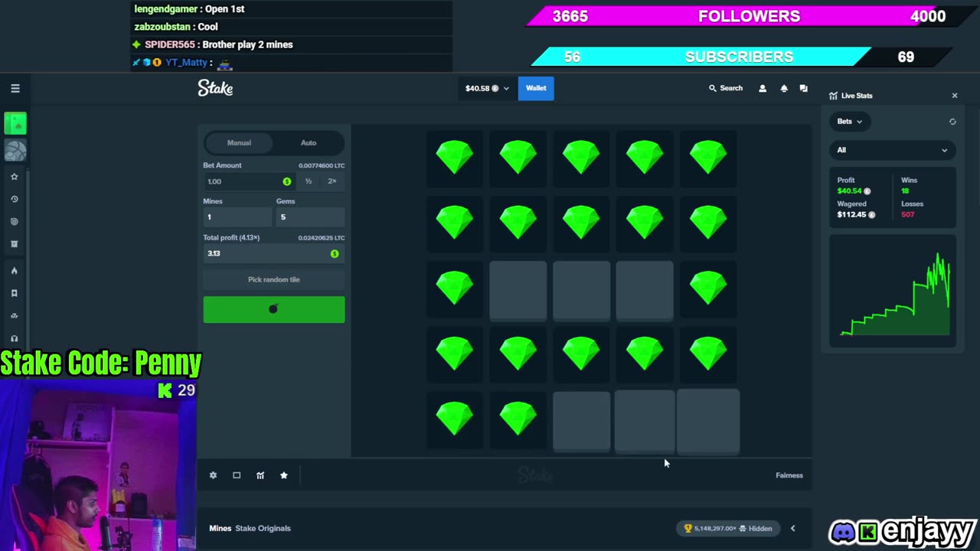Viewport: 980px width, 551px height.
Task: Click the green profit chart in Live Stats
Action: (893, 291)
